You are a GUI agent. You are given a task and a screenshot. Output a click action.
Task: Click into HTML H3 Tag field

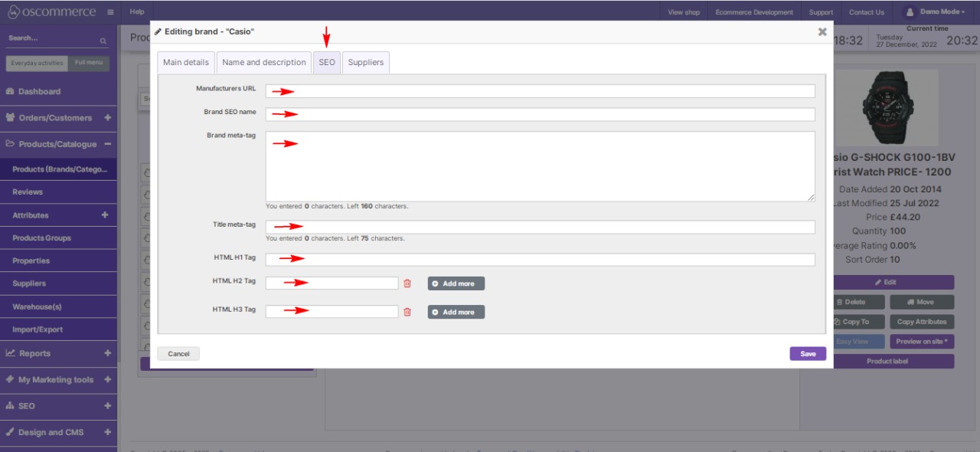click(x=332, y=312)
